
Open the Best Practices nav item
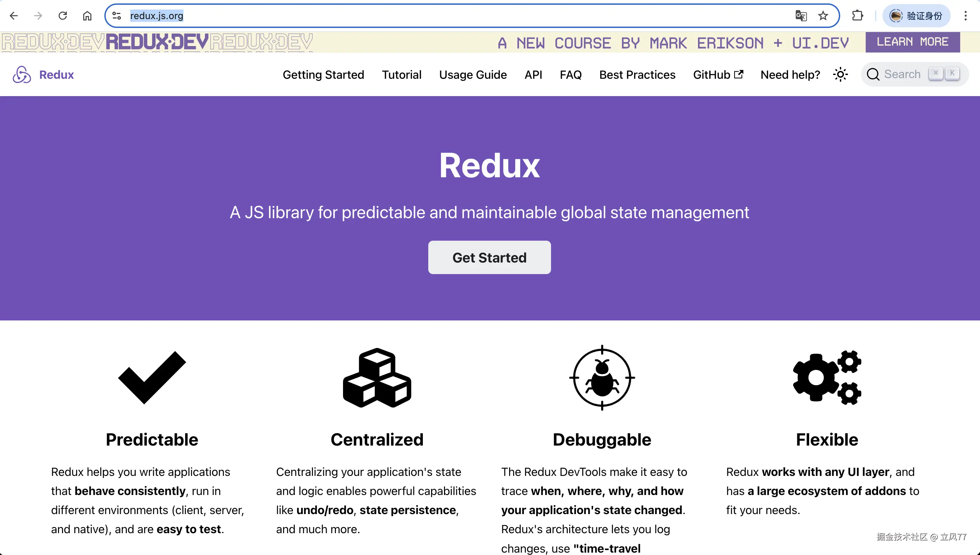[x=637, y=75]
